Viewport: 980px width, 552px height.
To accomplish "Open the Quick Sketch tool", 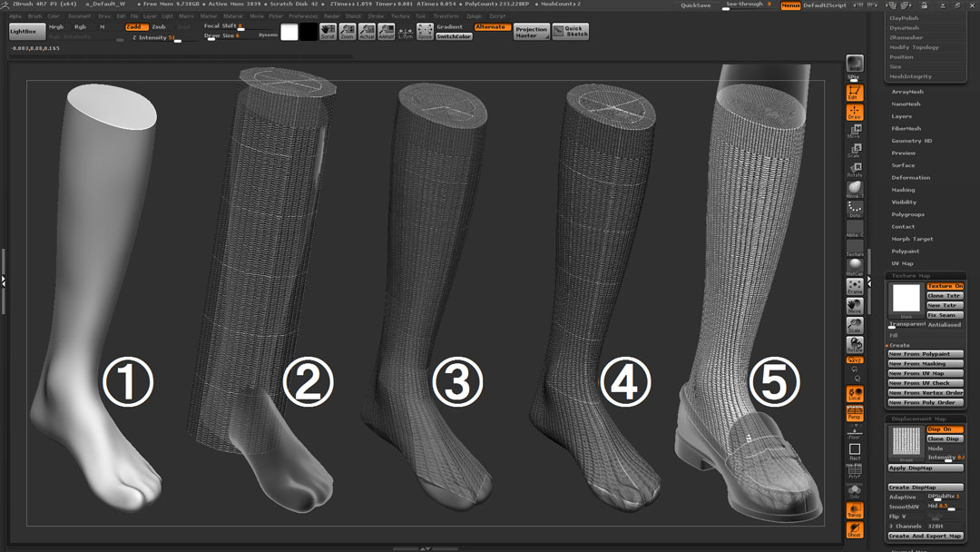I will [x=571, y=31].
